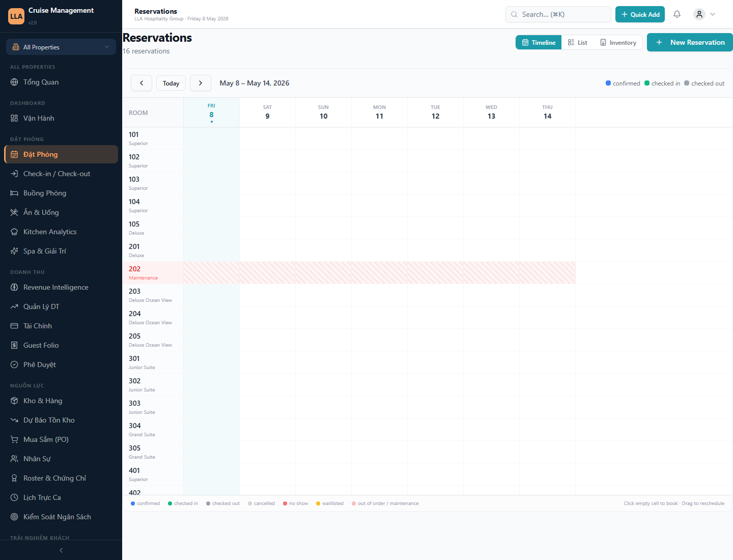The height and width of the screenshot is (560, 733).
Task: Open Phê Duyệt check circle icon
Action: [14, 365]
